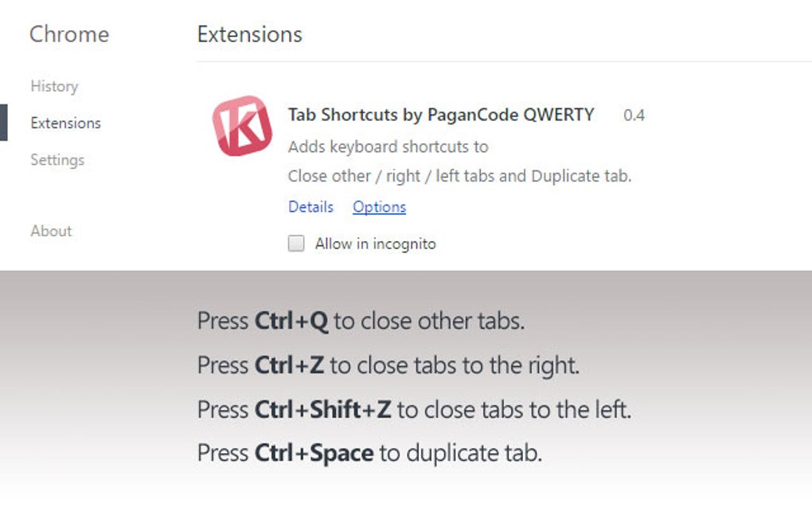Click the Chrome heading at the top left

point(68,34)
